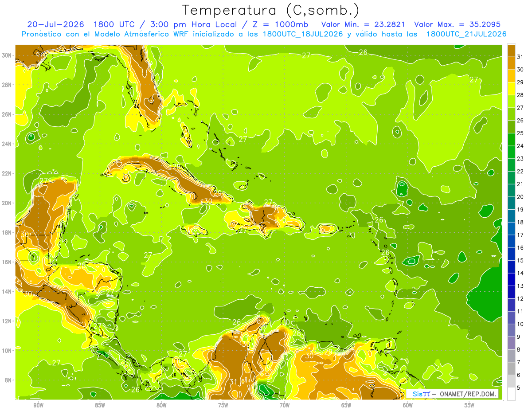Click the 60W longitude axis label
Screen dimensions: 532x411
pyautogui.click(x=408, y=405)
